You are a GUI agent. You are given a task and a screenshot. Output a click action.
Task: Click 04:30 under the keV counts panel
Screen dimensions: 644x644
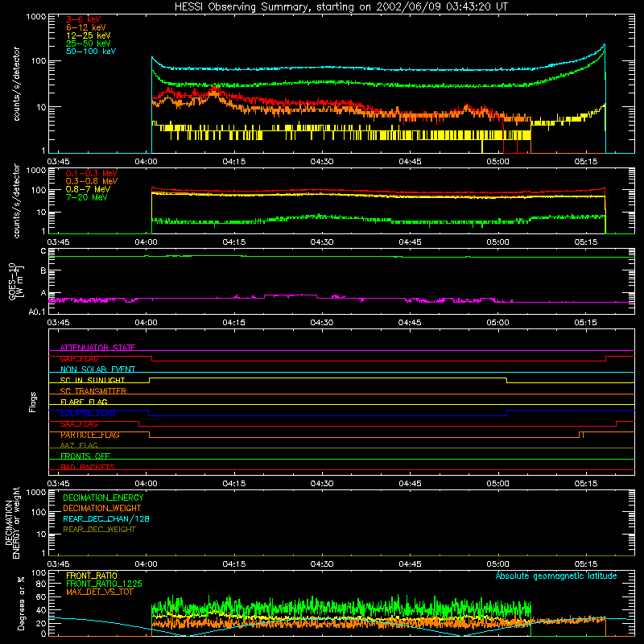322,162
